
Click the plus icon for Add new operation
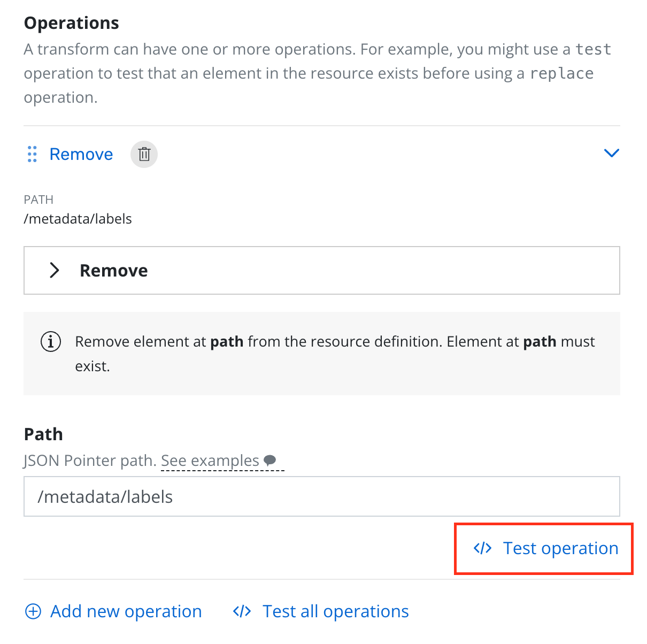click(x=33, y=611)
